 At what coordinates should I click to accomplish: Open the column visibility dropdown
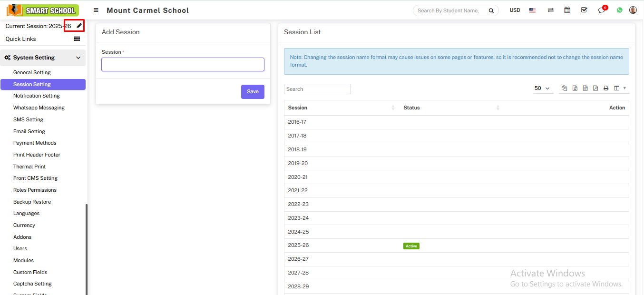619,88
